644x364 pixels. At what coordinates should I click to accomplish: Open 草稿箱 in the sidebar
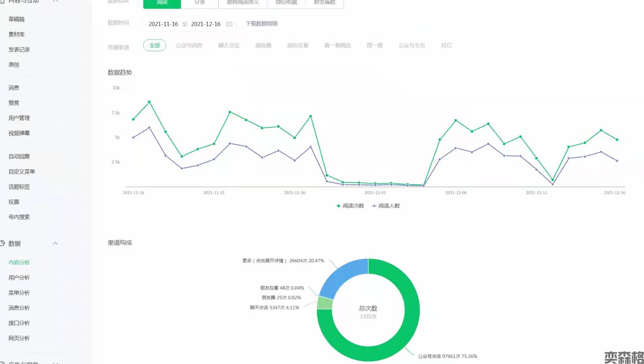pos(17,19)
